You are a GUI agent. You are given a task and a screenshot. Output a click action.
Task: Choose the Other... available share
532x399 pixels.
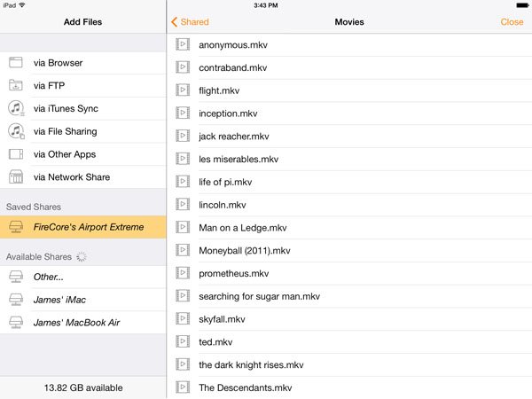point(83,277)
